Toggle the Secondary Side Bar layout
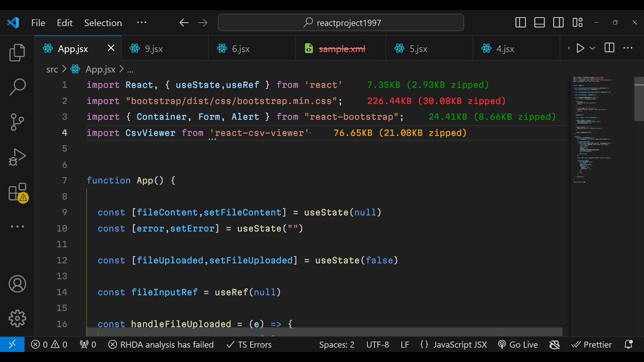The width and height of the screenshot is (644, 362). 558,23
